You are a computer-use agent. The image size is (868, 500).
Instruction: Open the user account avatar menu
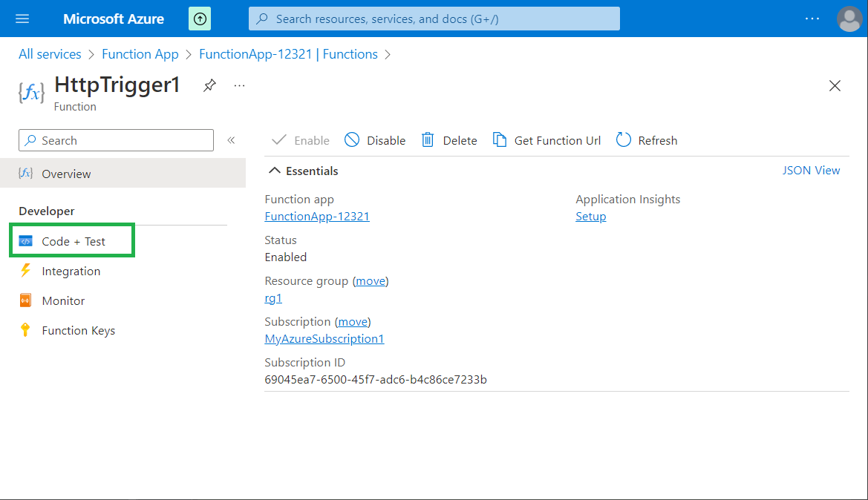[x=849, y=19]
